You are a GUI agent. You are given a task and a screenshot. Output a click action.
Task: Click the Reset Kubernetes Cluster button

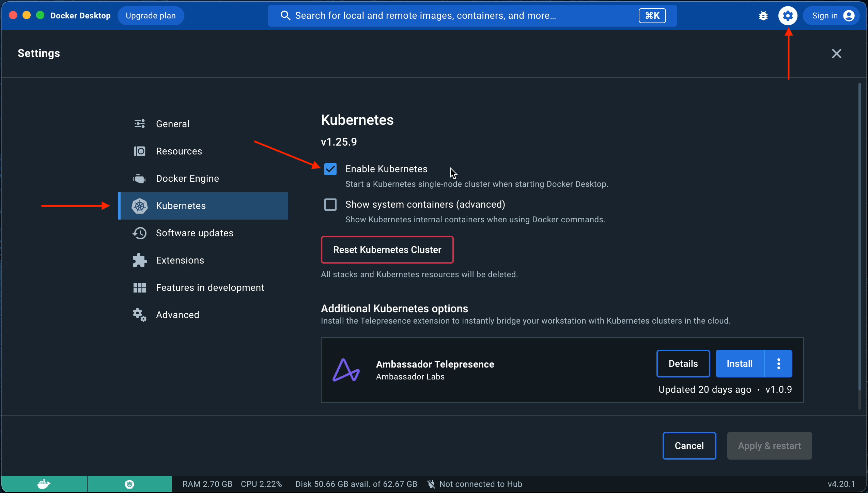coord(387,250)
